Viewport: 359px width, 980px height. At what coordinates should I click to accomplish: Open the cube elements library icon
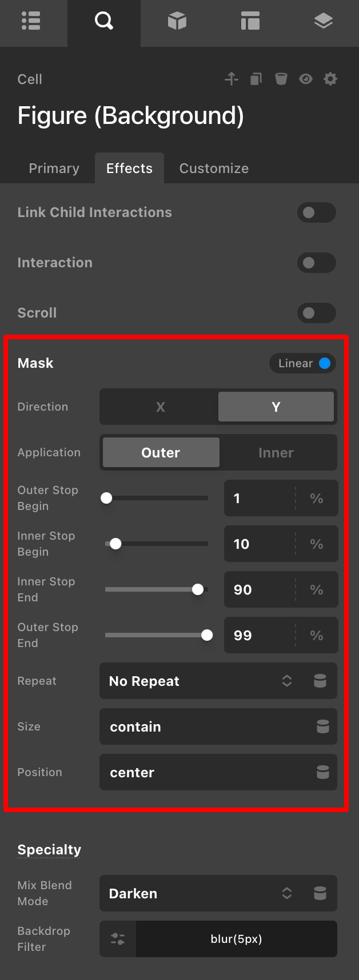click(x=177, y=22)
